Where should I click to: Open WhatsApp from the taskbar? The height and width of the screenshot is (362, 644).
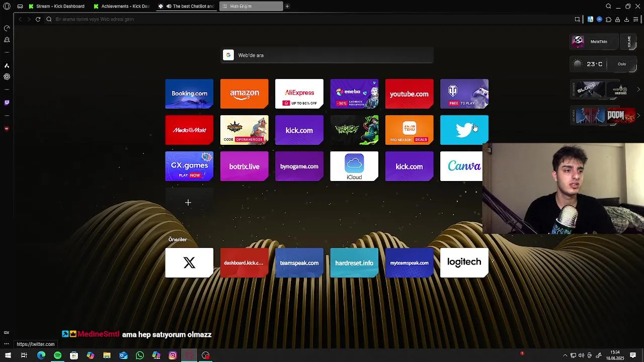140,355
